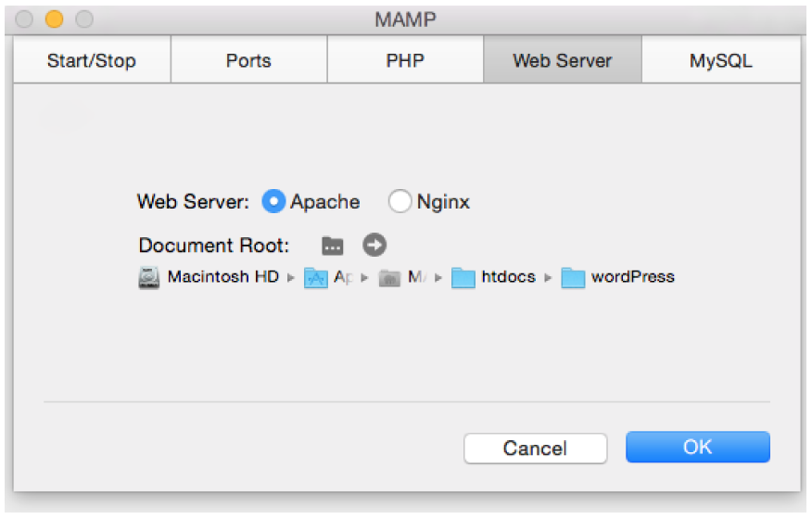Image resolution: width=812 pixels, height=519 pixels.
Task: Click the 'wordPress' path label
Action: click(633, 276)
